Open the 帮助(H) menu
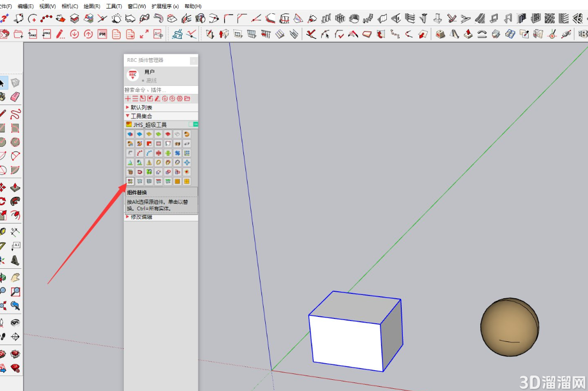The image size is (588, 391). (x=193, y=6)
